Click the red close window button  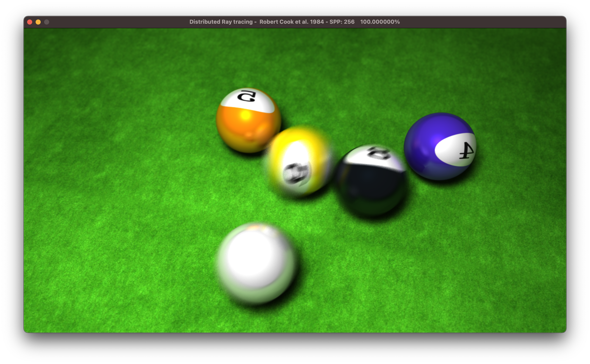30,22
